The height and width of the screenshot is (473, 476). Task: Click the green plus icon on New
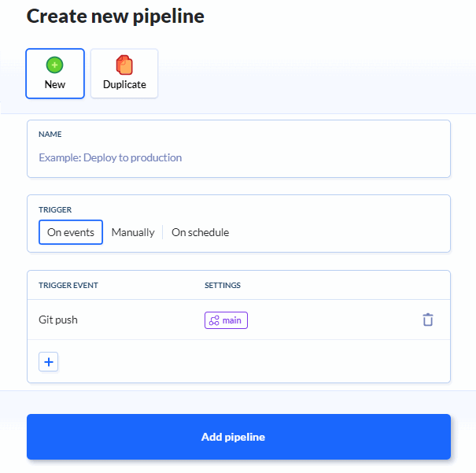click(x=55, y=65)
